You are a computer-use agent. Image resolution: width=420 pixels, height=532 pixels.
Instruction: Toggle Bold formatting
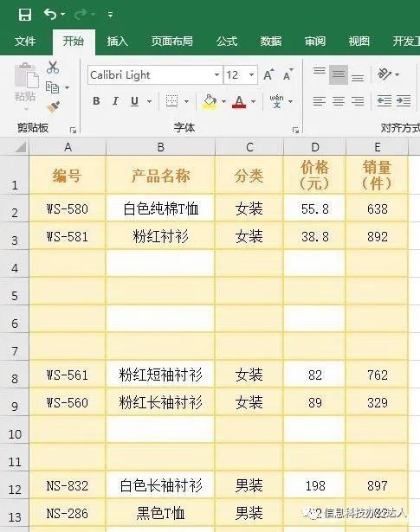pos(96,101)
